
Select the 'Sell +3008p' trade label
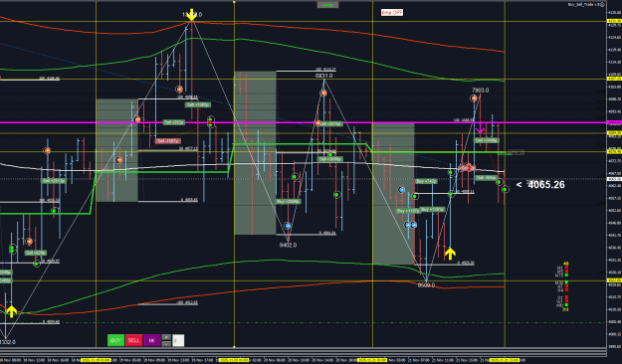tap(330, 159)
